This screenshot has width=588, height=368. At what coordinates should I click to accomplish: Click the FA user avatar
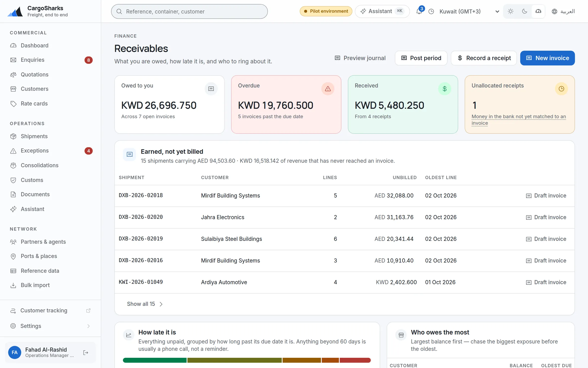click(x=14, y=353)
